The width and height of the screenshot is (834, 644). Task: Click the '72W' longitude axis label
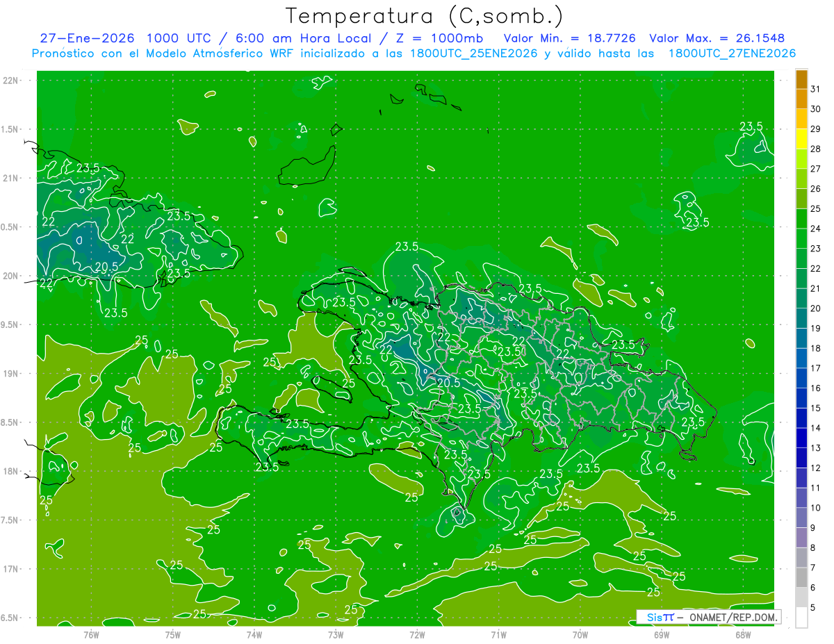pos(417,634)
